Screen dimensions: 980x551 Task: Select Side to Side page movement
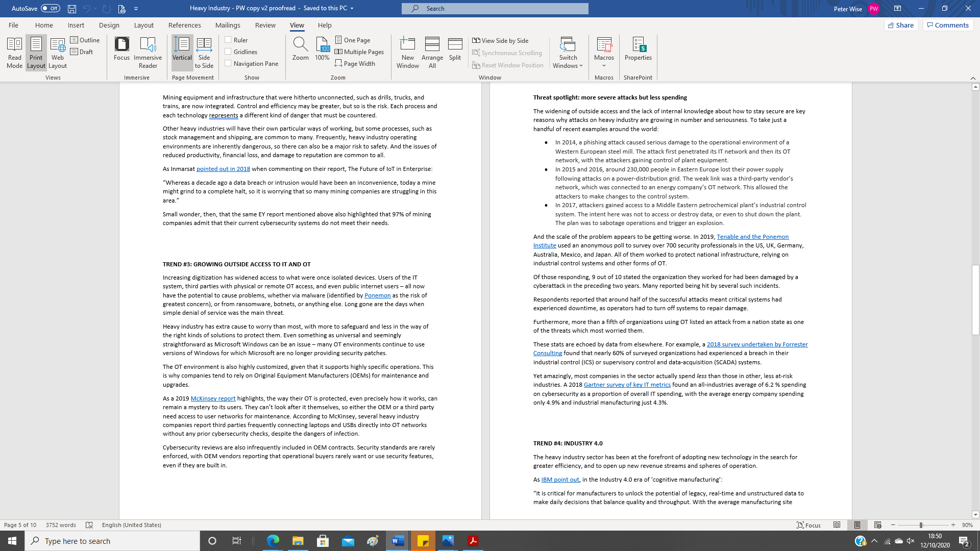[x=204, y=53]
